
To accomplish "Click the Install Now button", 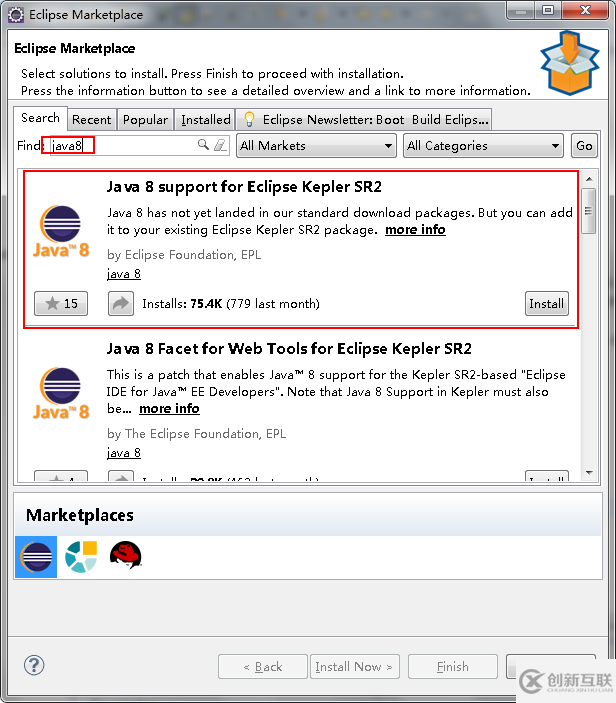I will point(354,667).
